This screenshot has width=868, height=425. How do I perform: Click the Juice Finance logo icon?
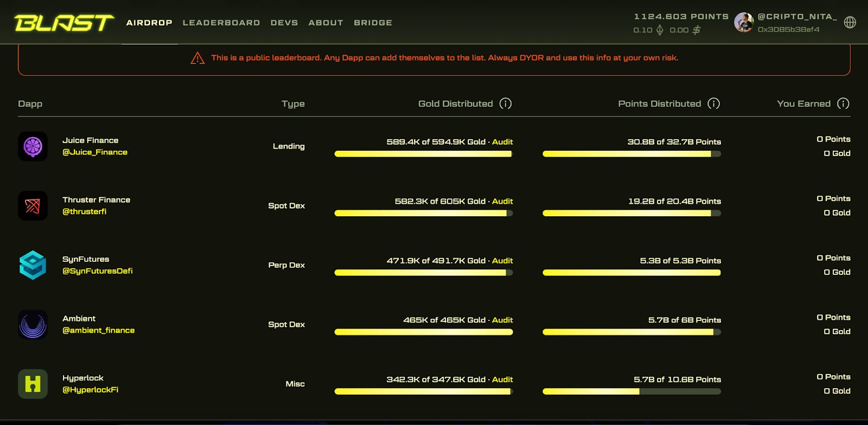coord(33,146)
